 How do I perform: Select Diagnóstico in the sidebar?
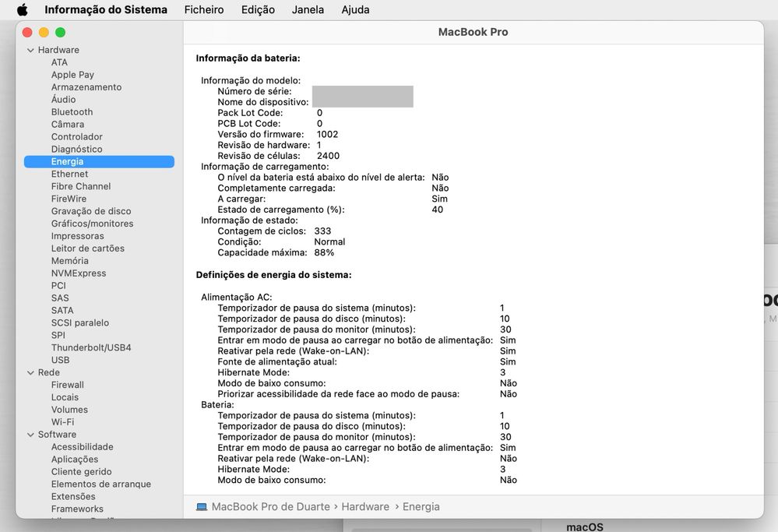click(77, 149)
